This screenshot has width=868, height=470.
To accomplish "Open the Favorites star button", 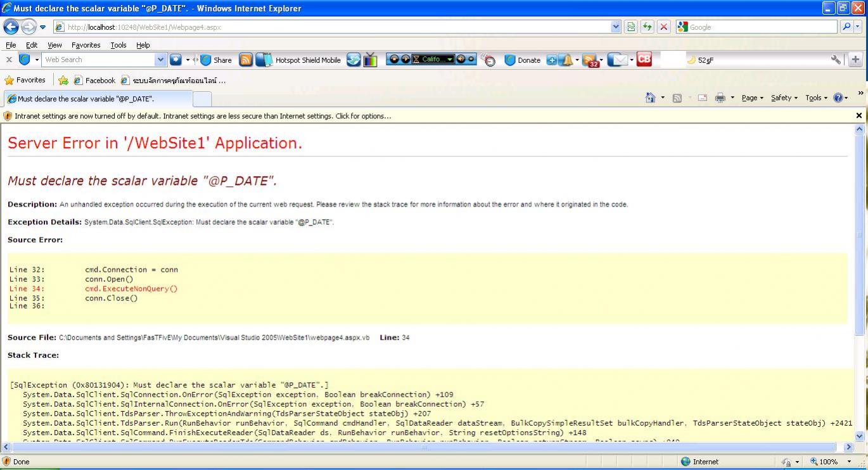I will [x=25, y=80].
